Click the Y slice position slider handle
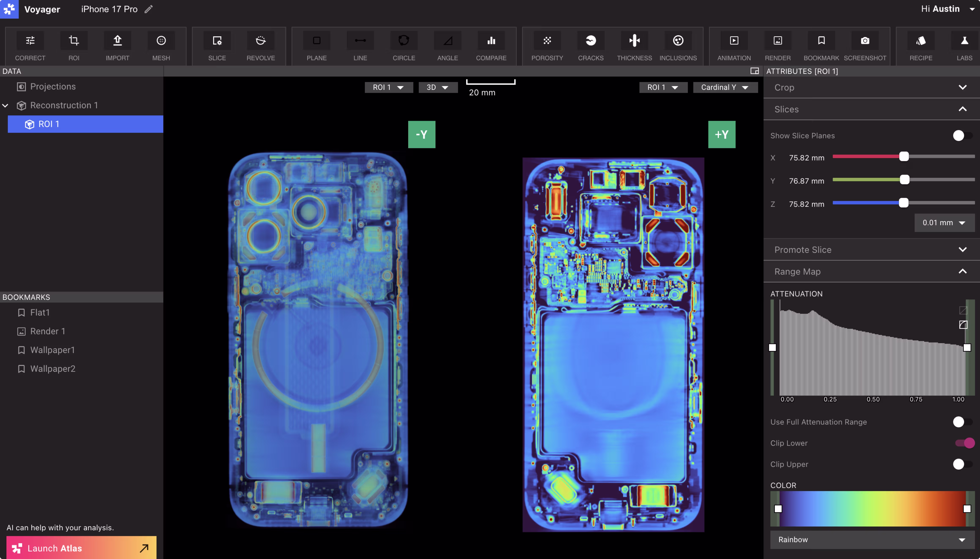This screenshot has height=559, width=980. [x=904, y=180]
